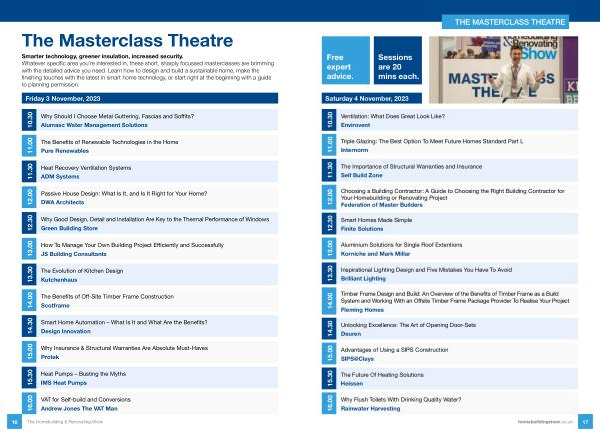The width and height of the screenshot is (600, 436).
Task: Select 'Green Building Store' exhibitor name
Action: [69, 228]
